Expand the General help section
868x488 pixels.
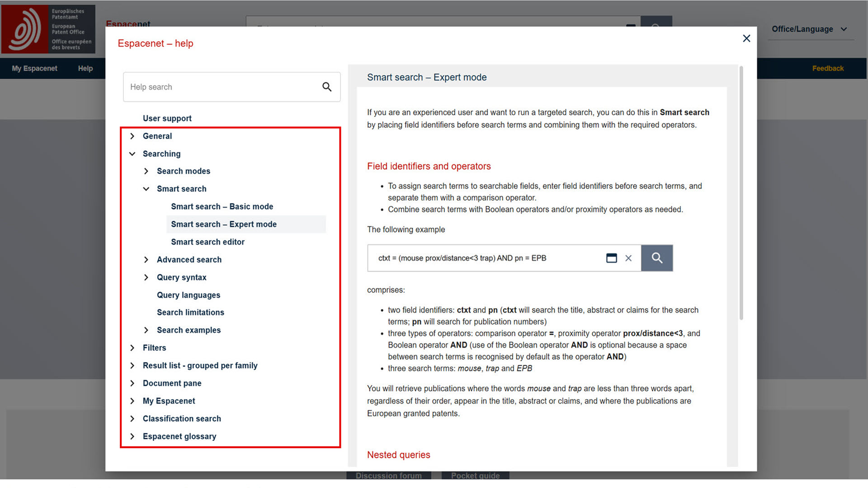(132, 136)
